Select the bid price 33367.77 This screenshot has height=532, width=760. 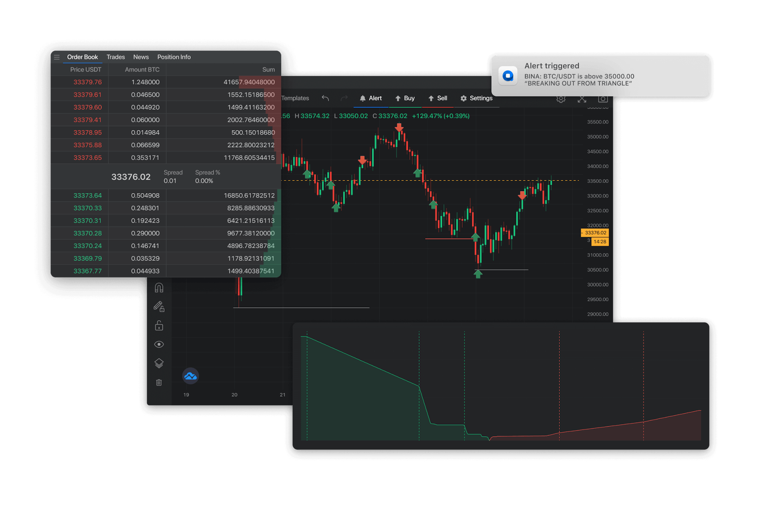click(87, 271)
